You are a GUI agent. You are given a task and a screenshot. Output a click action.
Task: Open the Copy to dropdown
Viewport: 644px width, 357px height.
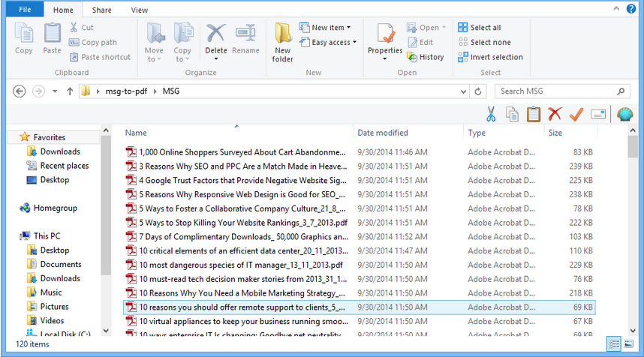tap(182, 42)
